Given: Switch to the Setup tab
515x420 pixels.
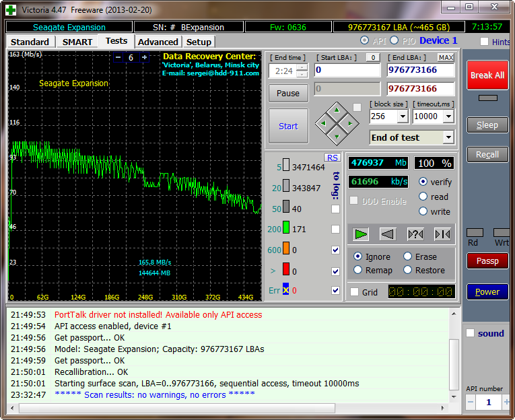Looking at the screenshot, I should tap(199, 42).
